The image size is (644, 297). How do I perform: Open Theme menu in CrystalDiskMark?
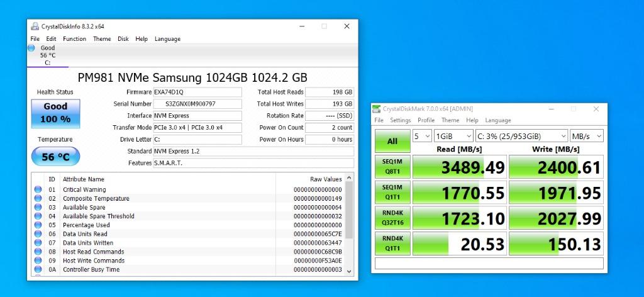450,120
